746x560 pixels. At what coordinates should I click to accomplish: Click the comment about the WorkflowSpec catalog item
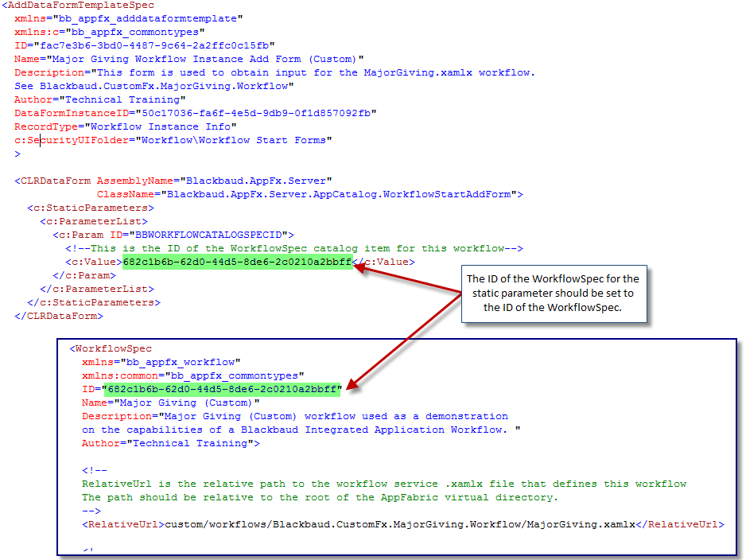coord(294,248)
